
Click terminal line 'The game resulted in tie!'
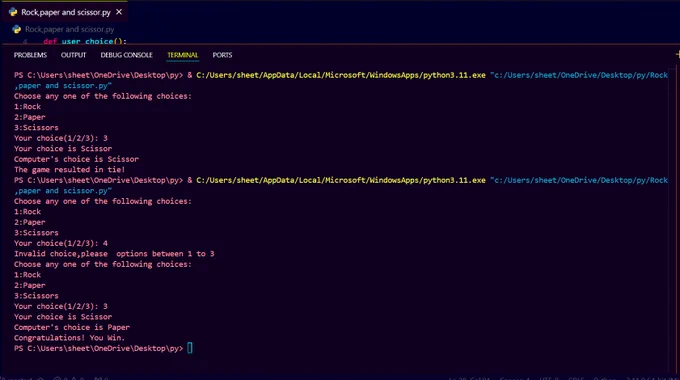point(69,170)
